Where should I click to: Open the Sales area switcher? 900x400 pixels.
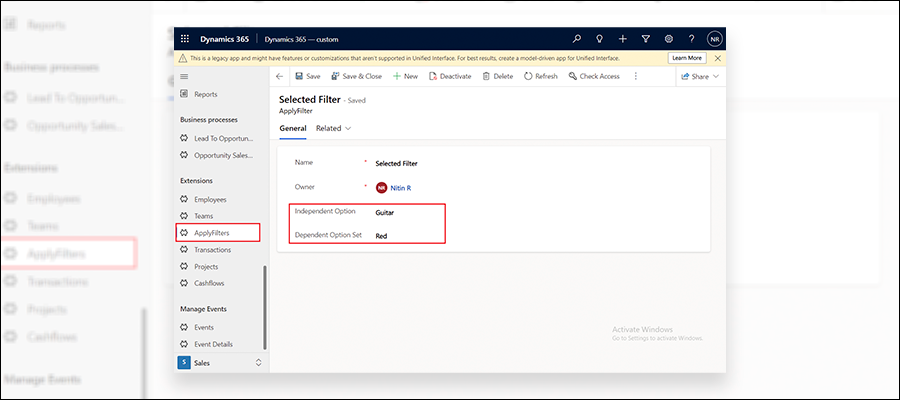click(222, 363)
